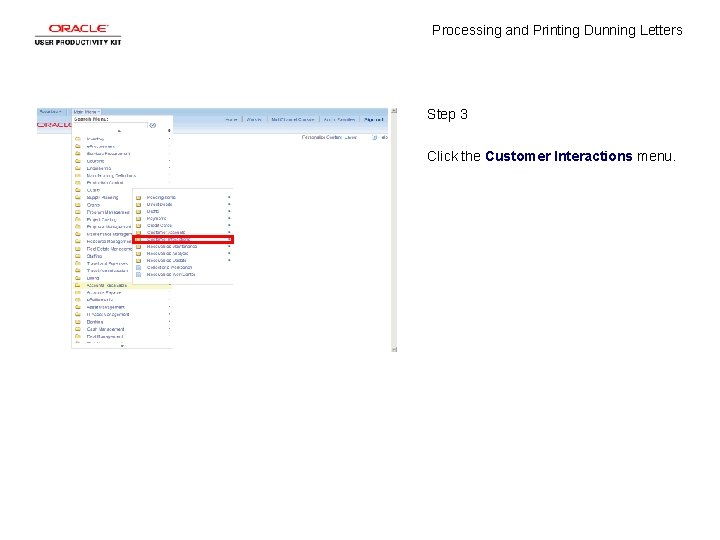Open the Receivables Analysis submenu

(168, 253)
